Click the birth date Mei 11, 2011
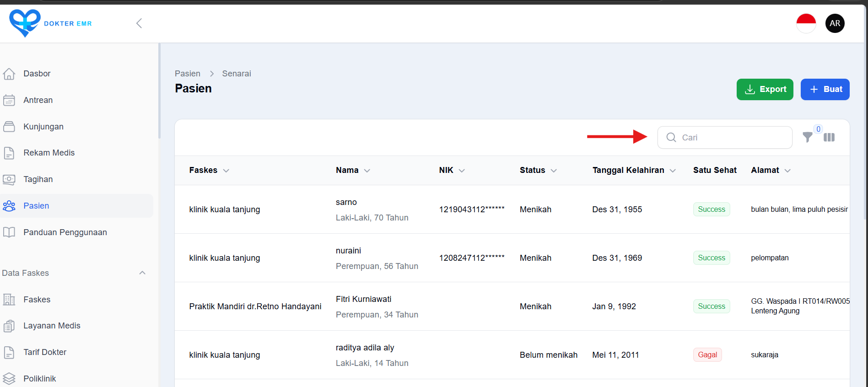The image size is (868, 387). point(615,355)
